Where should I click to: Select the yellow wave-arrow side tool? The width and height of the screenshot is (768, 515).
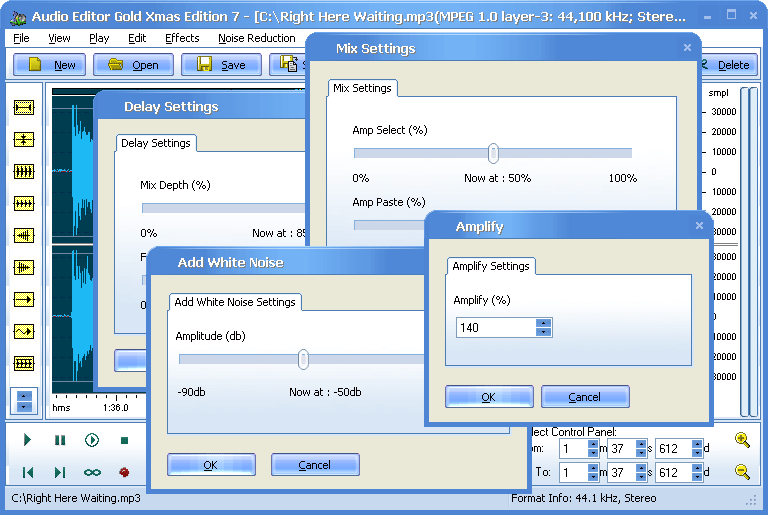tap(24, 332)
